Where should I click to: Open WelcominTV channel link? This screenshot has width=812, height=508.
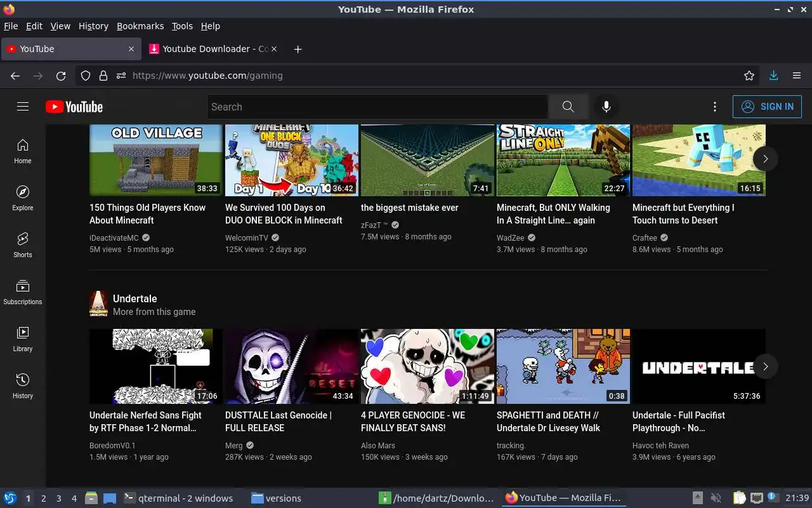[247, 237]
